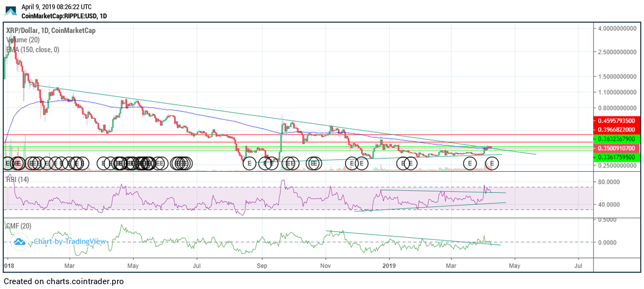Click the April 9, 2019 08:26:22 UTC timestamp
The image size is (644, 289).
56,7
